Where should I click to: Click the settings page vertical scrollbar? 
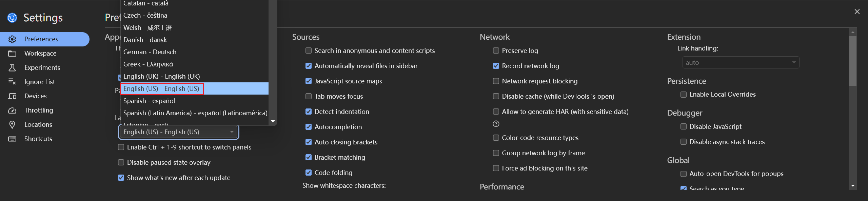pyautogui.click(x=853, y=61)
